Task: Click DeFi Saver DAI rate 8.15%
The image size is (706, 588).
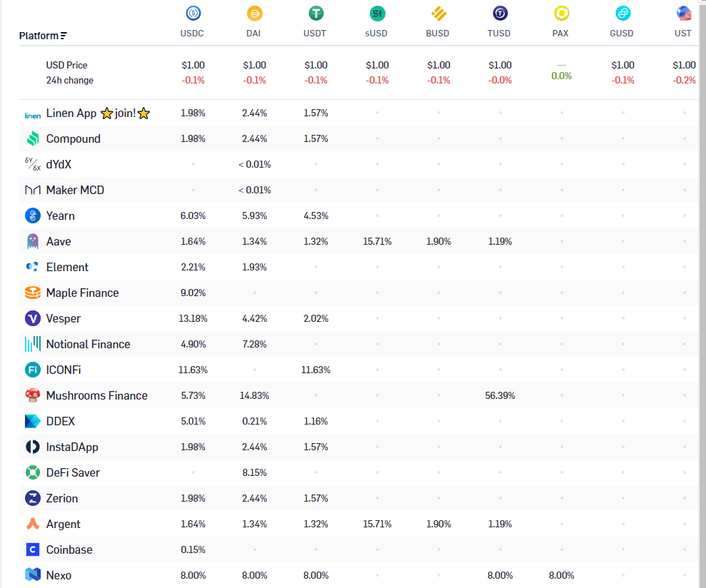Action: pos(254,472)
